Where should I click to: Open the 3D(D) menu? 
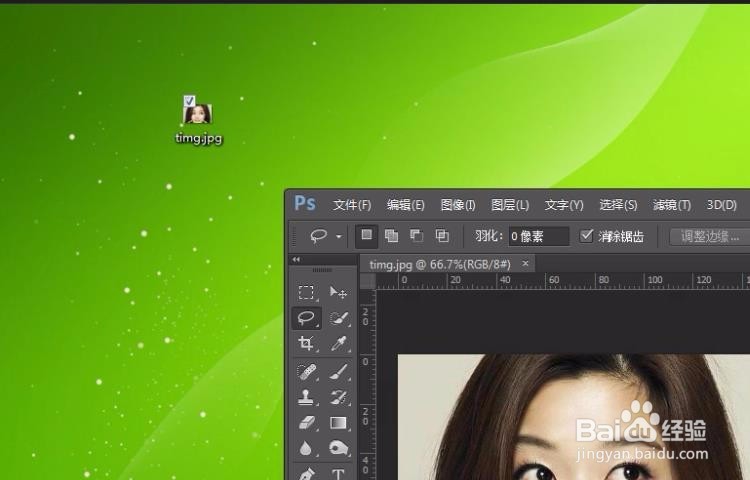coord(722,205)
